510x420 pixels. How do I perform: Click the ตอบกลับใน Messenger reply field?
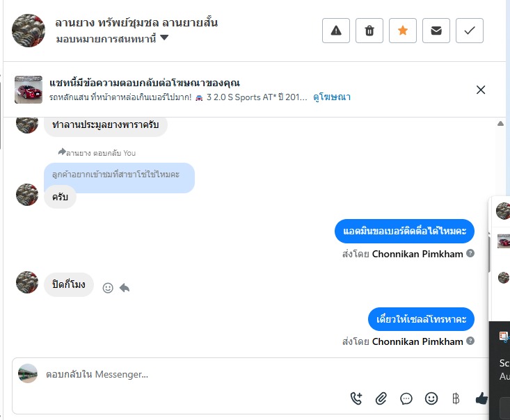pos(195,374)
